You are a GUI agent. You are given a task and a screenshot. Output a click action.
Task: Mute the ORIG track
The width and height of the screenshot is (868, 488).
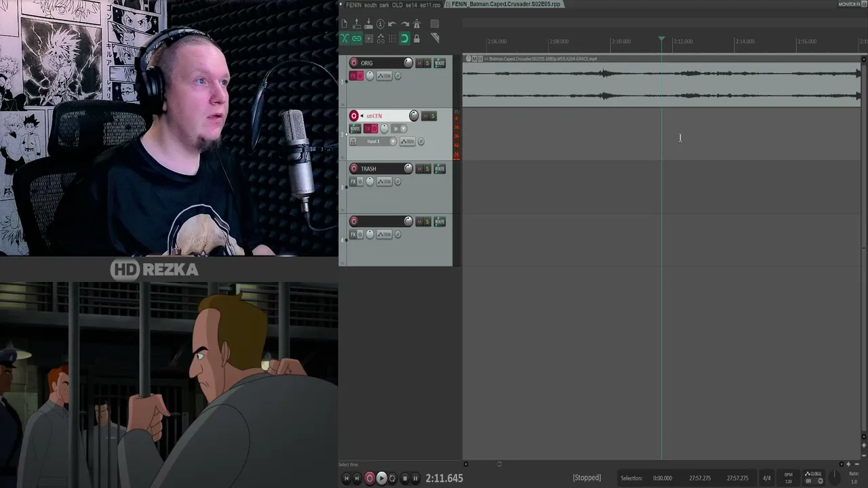(x=420, y=63)
